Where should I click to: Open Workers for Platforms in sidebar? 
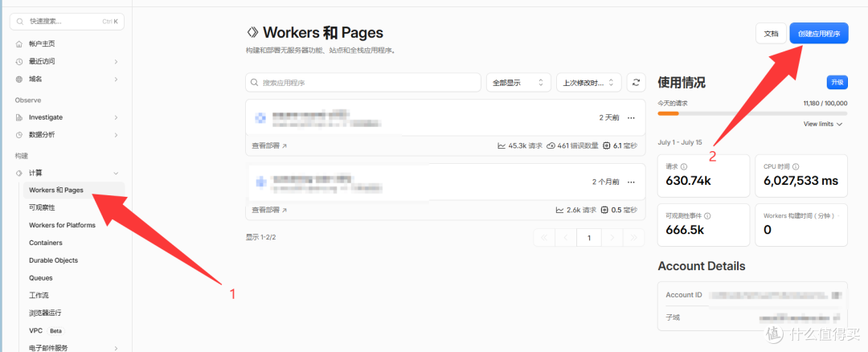[62, 225]
